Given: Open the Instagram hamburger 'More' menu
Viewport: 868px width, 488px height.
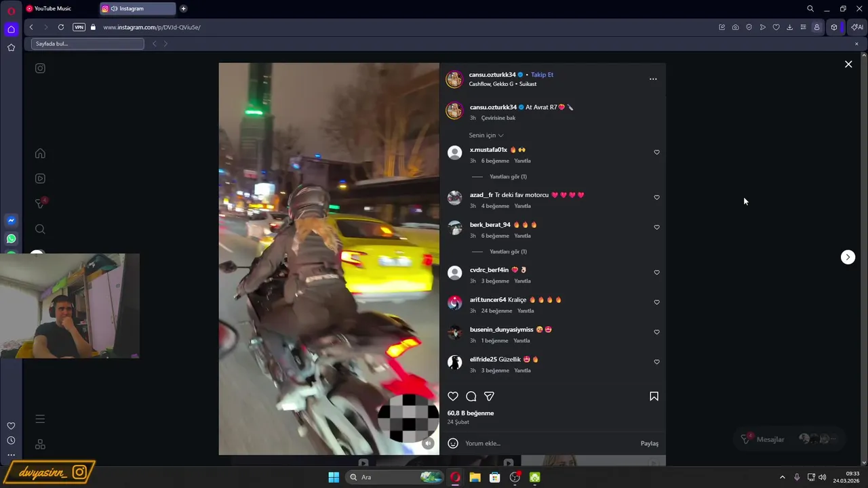Looking at the screenshot, I should click(40, 419).
